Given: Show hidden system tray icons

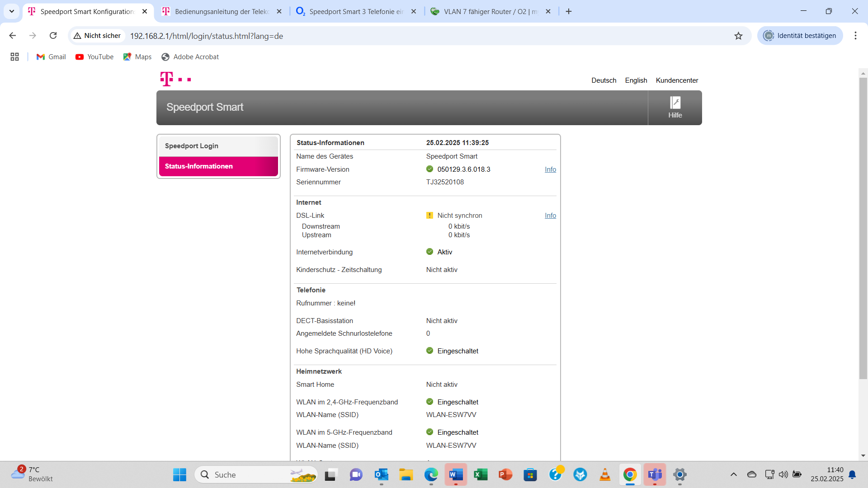Looking at the screenshot, I should (733, 474).
